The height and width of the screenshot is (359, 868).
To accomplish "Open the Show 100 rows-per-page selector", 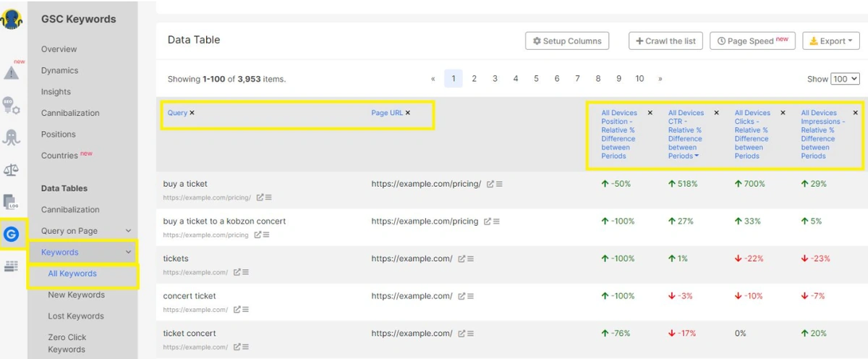I will (x=844, y=79).
